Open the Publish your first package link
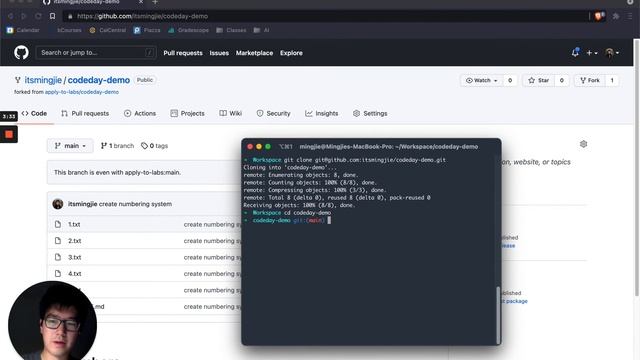This screenshot has height=360, width=640. coord(514,301)
